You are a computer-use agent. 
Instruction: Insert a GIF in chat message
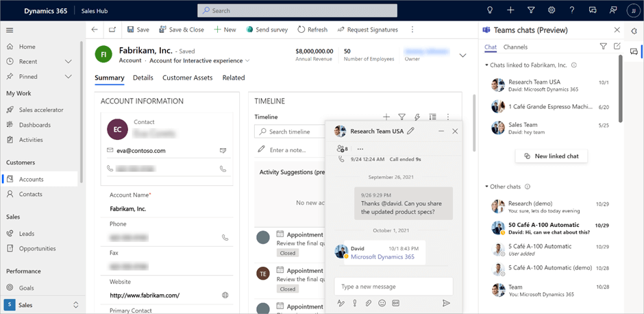pos(396,303)
